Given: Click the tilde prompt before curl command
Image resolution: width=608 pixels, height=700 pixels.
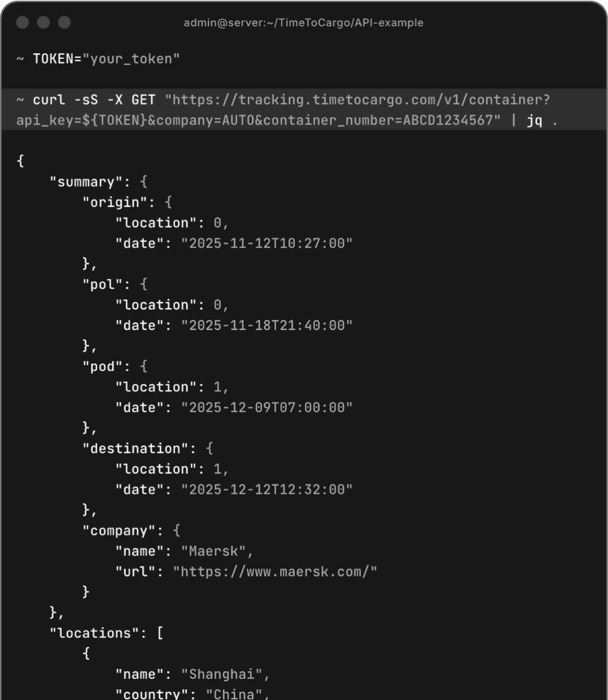Looking at the screenshot, I should (19, 100).
